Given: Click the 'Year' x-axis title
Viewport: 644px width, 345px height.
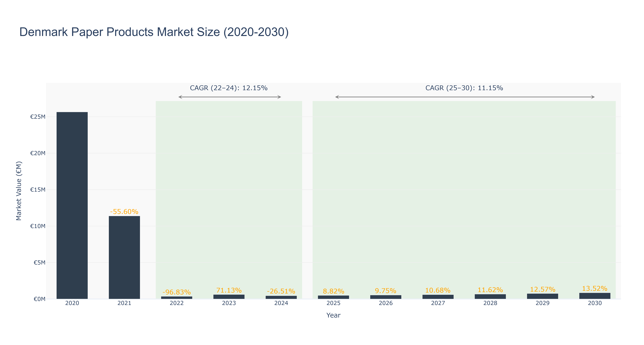Looking at the screenshot, I should 333,315.
